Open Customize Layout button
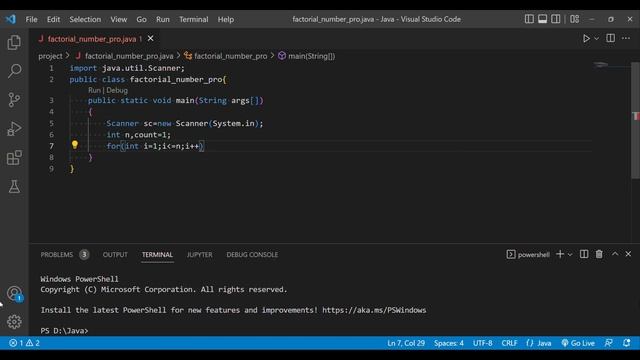This screenshot has width=640, height=360. pos(575,19)
